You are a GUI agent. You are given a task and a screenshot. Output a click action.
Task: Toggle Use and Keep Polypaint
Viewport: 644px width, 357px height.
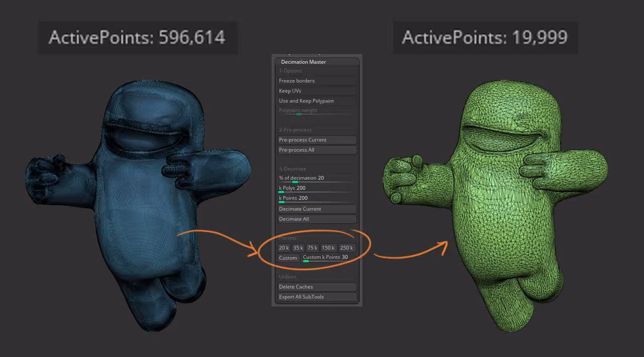[317, 101]
